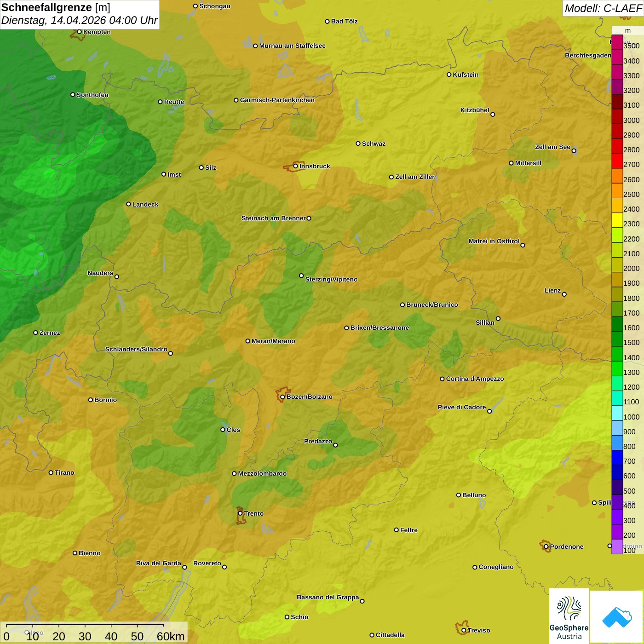Click the Bad Tölz label
The height and width of the screenshot is (644, 644).
(x=345, y=21)
